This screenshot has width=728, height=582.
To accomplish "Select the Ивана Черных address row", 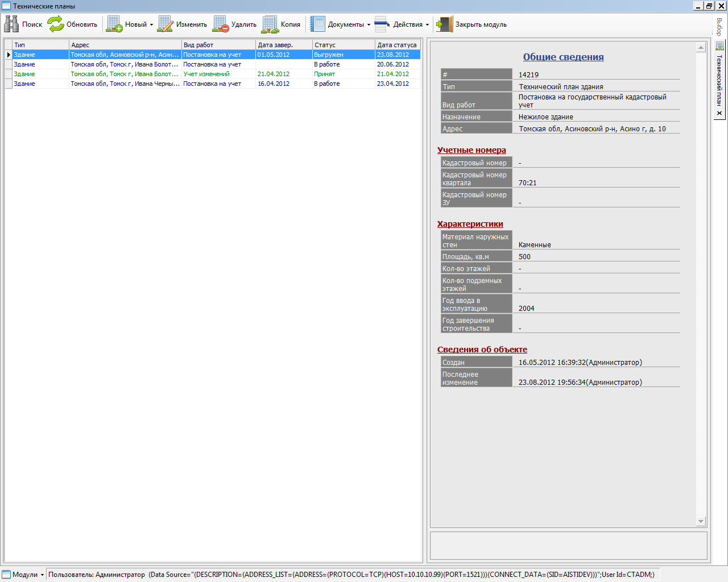I will click(x=216, y=84).
